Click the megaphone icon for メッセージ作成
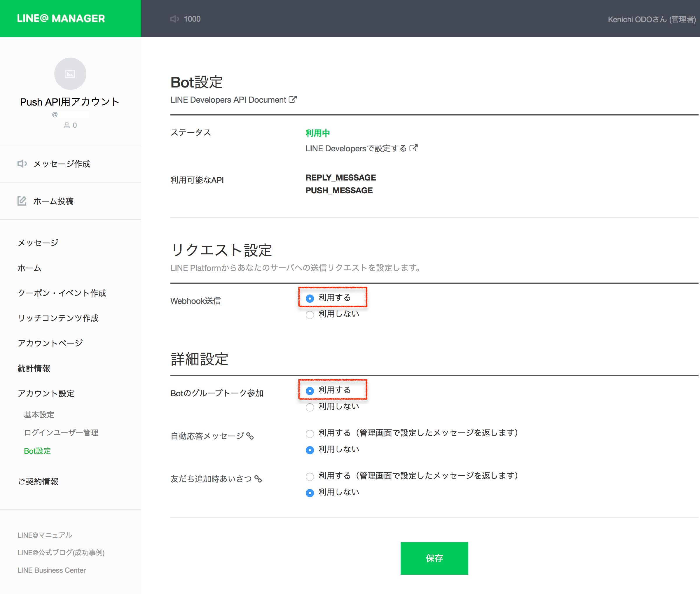 (22, 164)
